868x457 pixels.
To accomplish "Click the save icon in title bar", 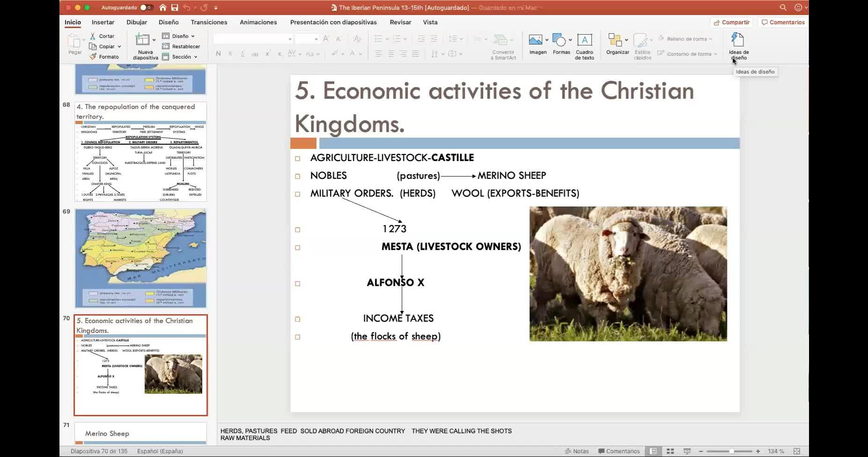I will [x=175, y=7].
